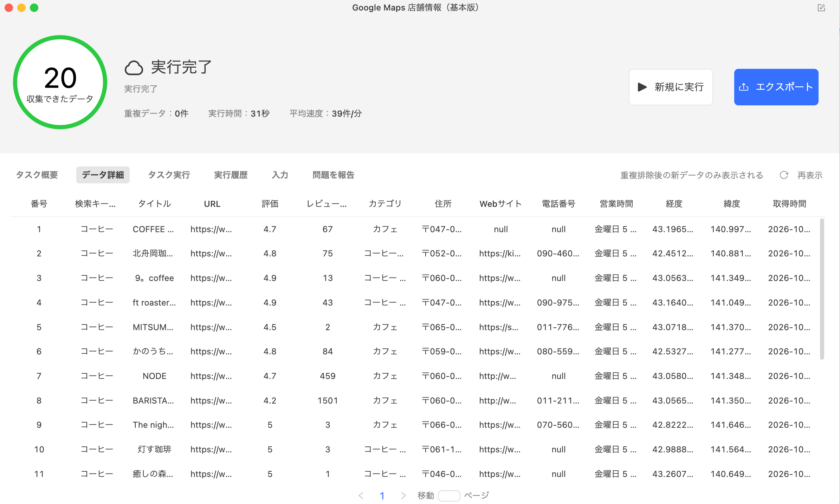840x504 pixels.
Task: Click the 1501 review count cell
Action: [328, 401]
